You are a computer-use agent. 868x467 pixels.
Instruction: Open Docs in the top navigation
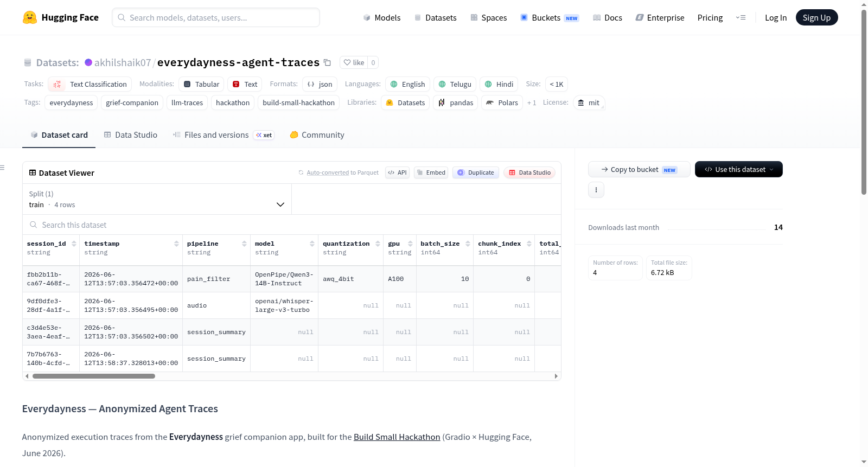(x=608, y=17)
